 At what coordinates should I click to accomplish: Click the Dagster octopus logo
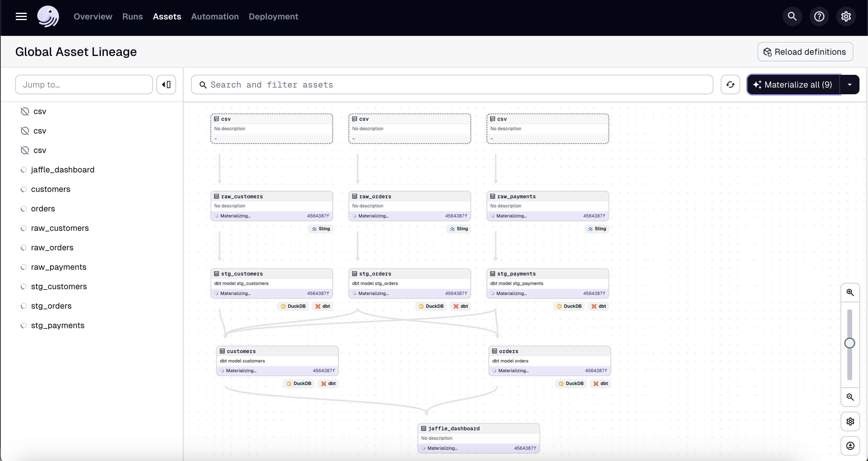click(48, 16)
